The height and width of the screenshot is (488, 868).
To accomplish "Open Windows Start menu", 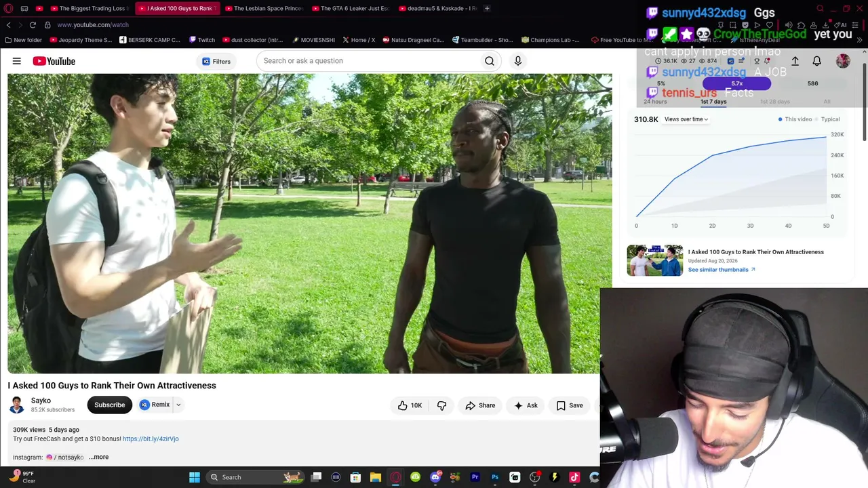I will coord(195,477).
